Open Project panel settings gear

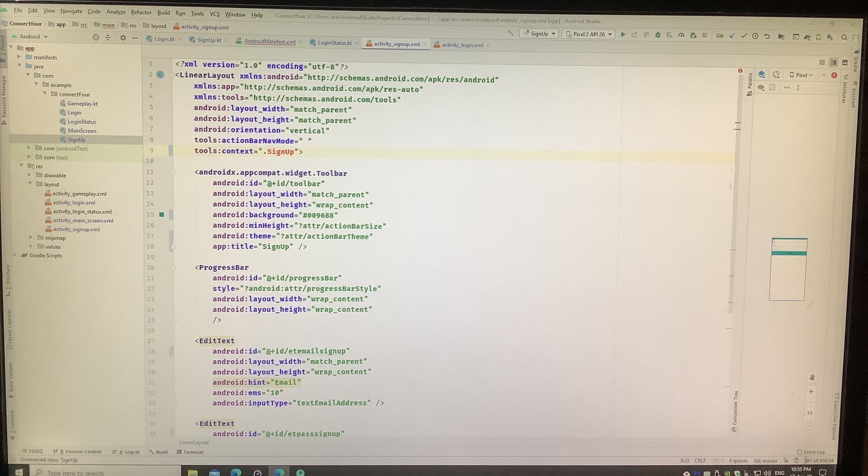coord(123,37)
